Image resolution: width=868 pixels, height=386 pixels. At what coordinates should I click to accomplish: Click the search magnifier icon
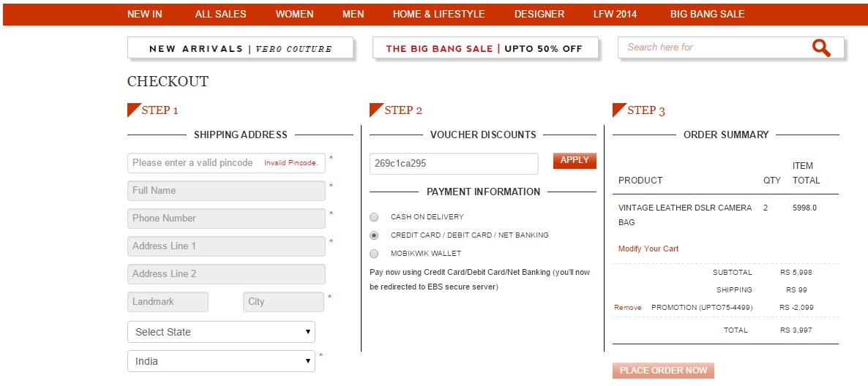pos(821,48)
